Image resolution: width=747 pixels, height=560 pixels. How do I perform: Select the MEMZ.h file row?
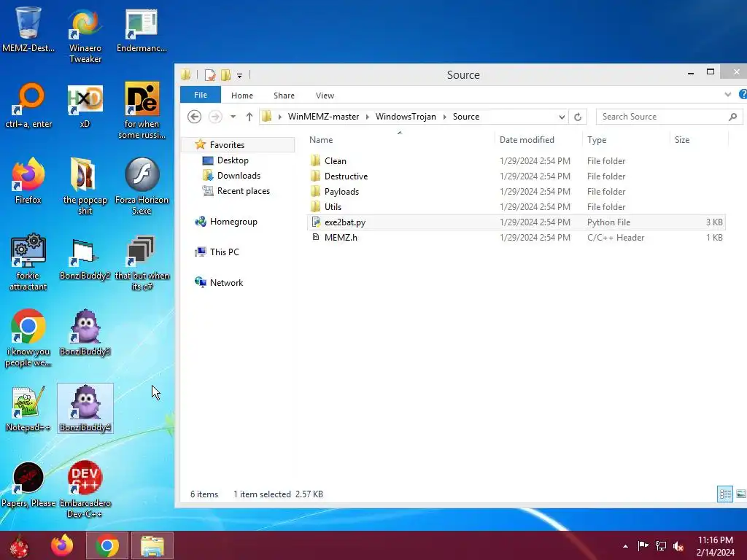click(516, 237)
